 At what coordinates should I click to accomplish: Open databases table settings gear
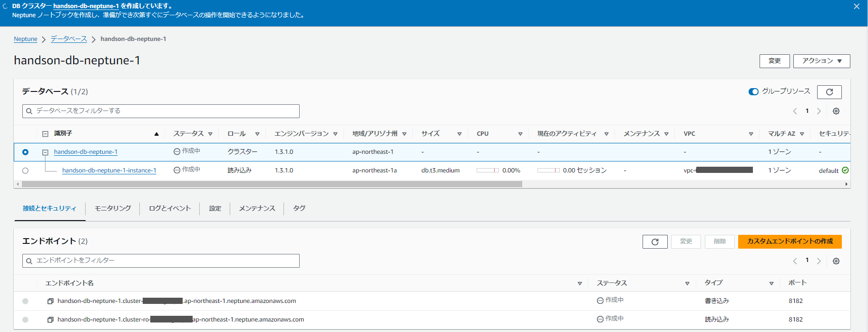tap(836, 111)
